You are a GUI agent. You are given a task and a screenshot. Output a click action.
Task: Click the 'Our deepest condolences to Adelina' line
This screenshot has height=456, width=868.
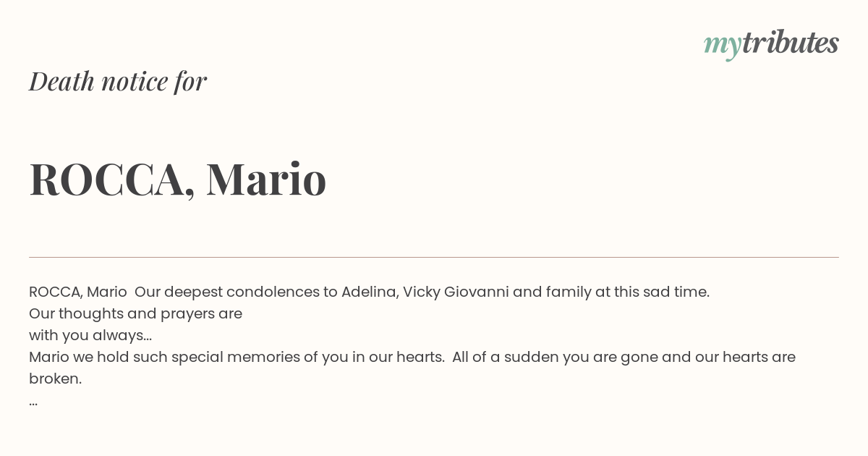point(369,292)
